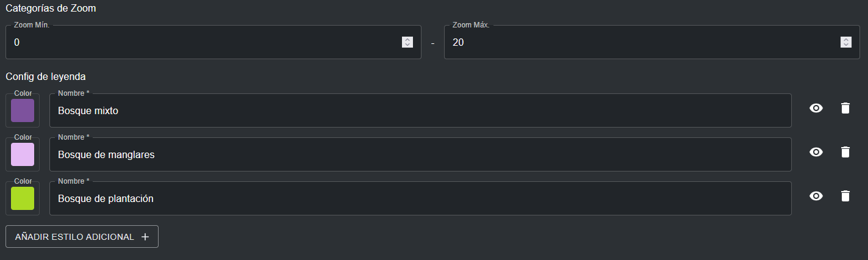Increase the Zoom Mín. value with stepper
This screenshot has height=260, width=868.
pos(407,40)
